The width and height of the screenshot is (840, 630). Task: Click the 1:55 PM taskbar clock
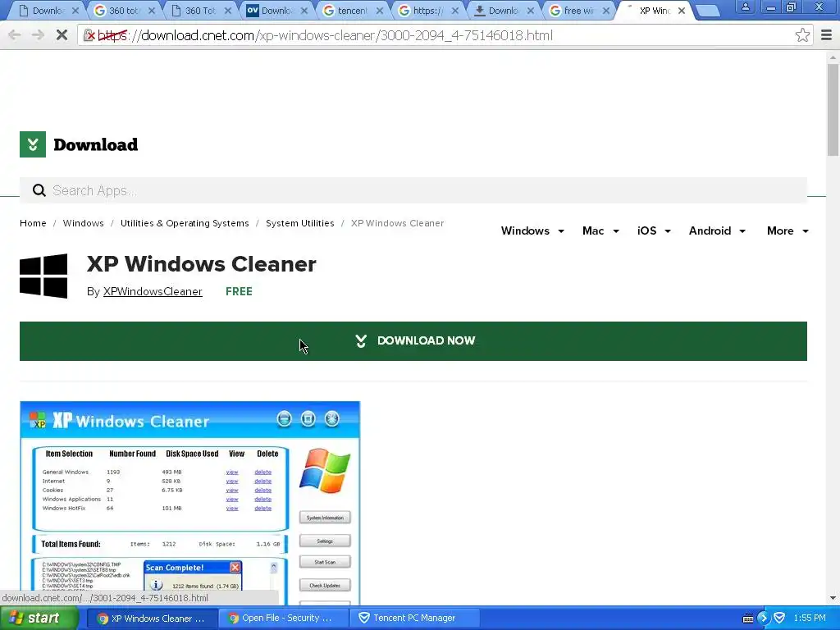[x=810, y=619]
